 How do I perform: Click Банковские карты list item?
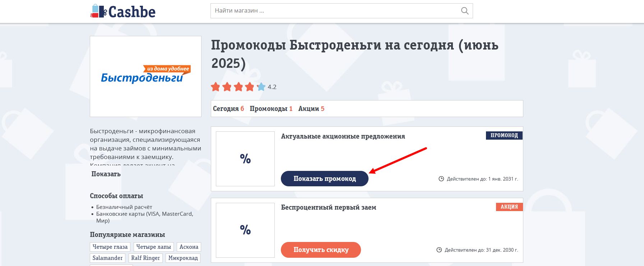coord(145,217)
